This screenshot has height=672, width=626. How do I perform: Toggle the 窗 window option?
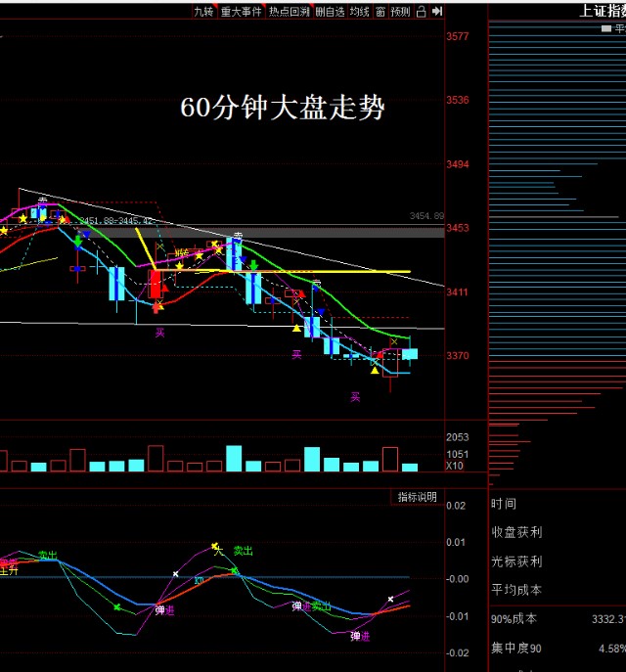pyautogui.click(x=380, y=12)
